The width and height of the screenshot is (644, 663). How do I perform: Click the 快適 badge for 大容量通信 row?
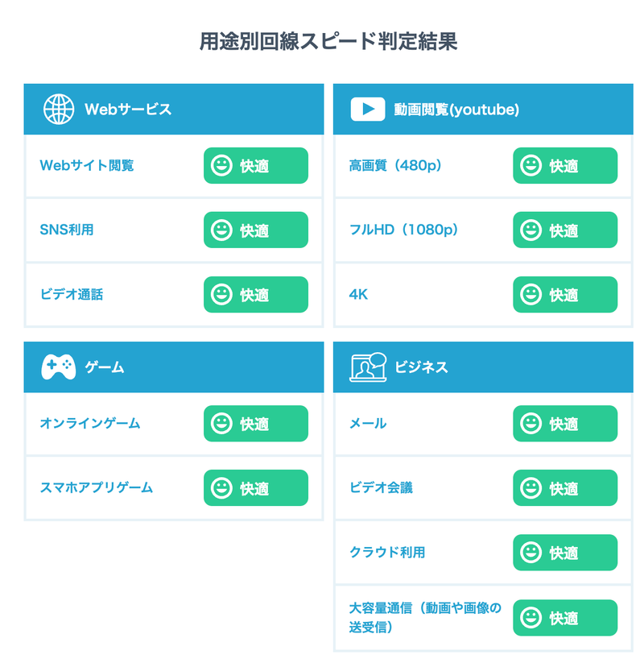[x=565, y=617]
